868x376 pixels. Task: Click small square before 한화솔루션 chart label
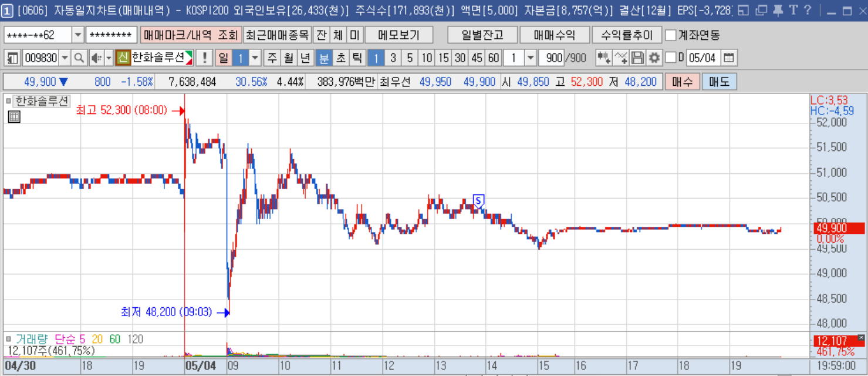[8, 101]
